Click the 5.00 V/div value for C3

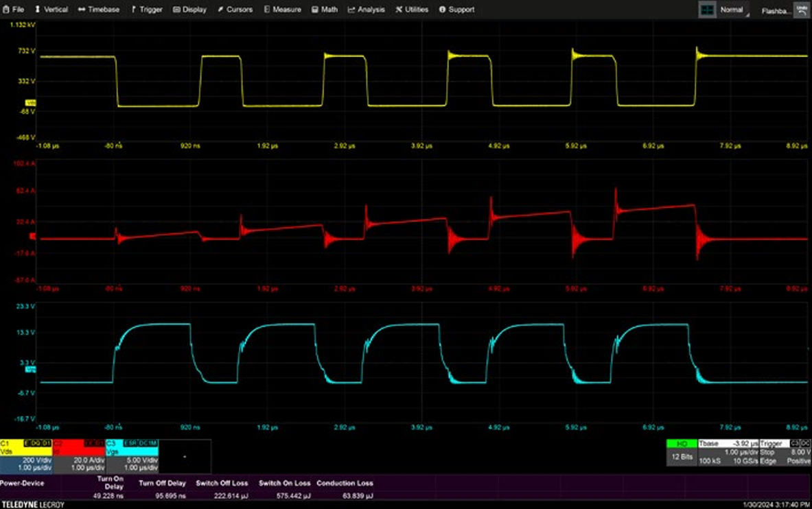[142, 460]
